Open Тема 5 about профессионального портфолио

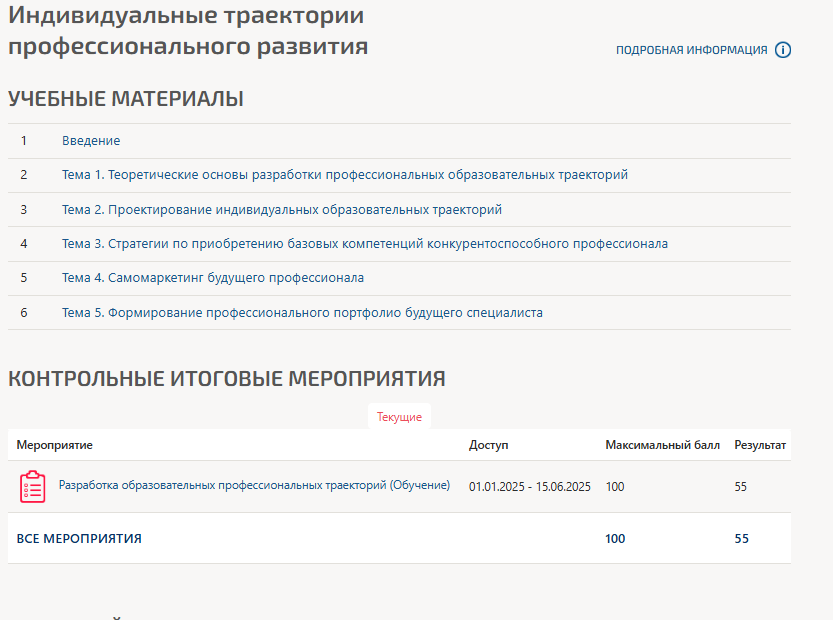click(302, 313)
